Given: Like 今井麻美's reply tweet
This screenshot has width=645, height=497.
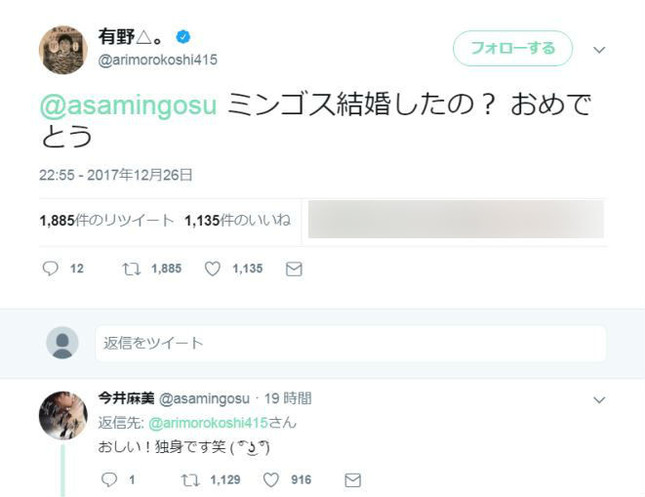Looking at the screenshot, I should (x=270, y=480).
